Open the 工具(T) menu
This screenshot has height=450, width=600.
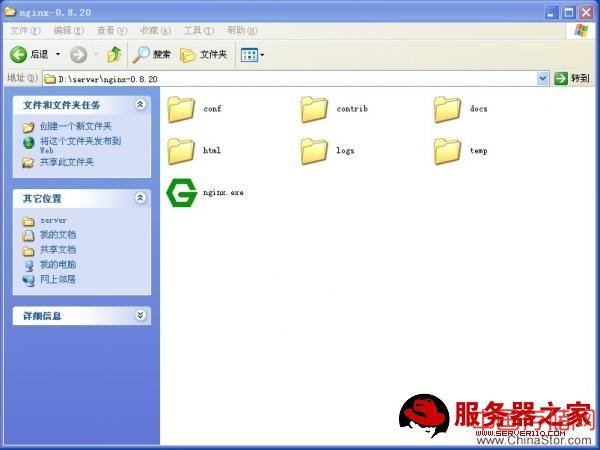(x=199, y=31)
